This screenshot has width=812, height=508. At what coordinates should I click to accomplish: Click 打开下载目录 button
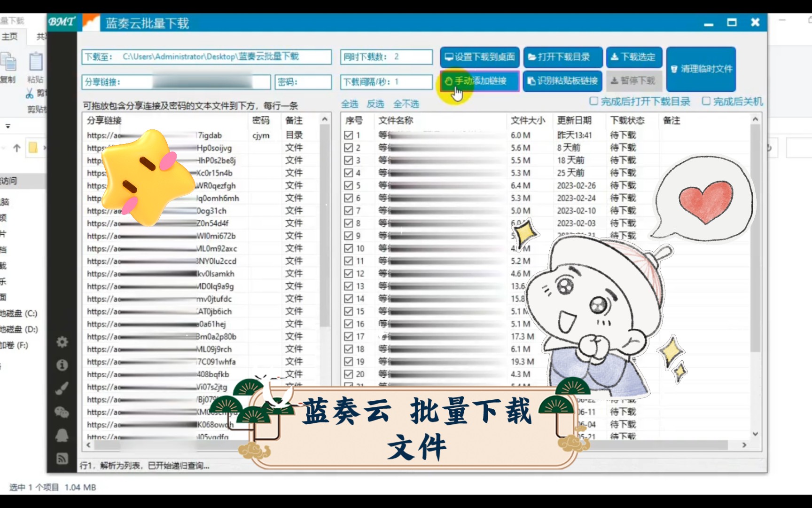[x=562, y=57]
